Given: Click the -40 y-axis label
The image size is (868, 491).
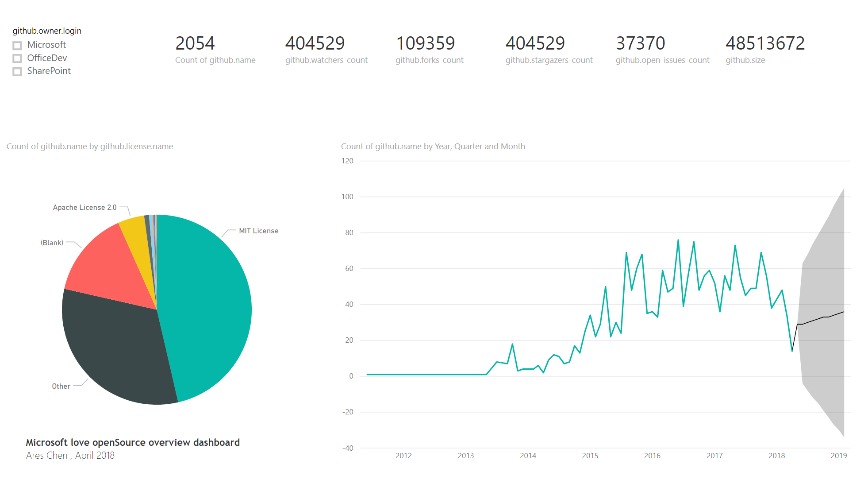Looking at the screenshot, I should pyautogui.click(x=348, y=448).
